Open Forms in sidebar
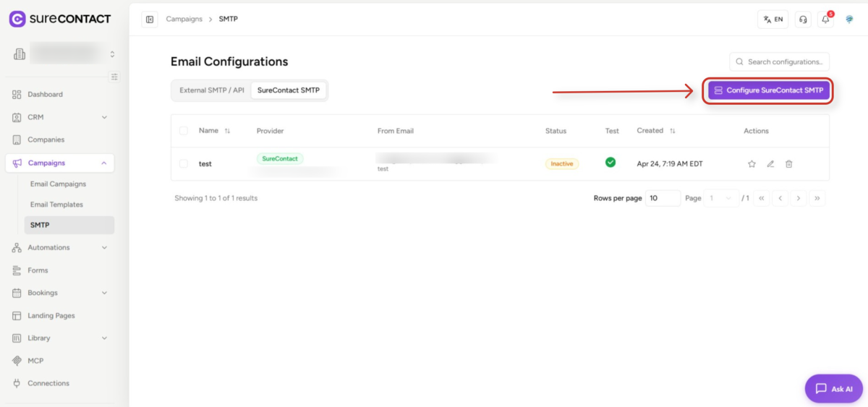The image size is (868, 407). tap(59, 270)
